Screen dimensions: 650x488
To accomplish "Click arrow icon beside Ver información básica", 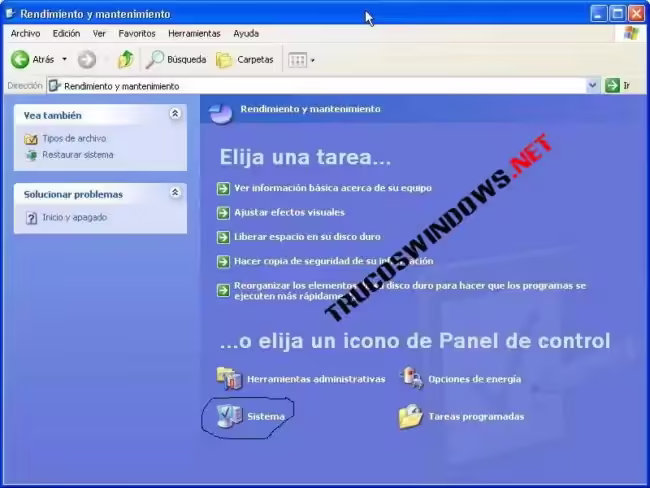I will click(223, 189).
